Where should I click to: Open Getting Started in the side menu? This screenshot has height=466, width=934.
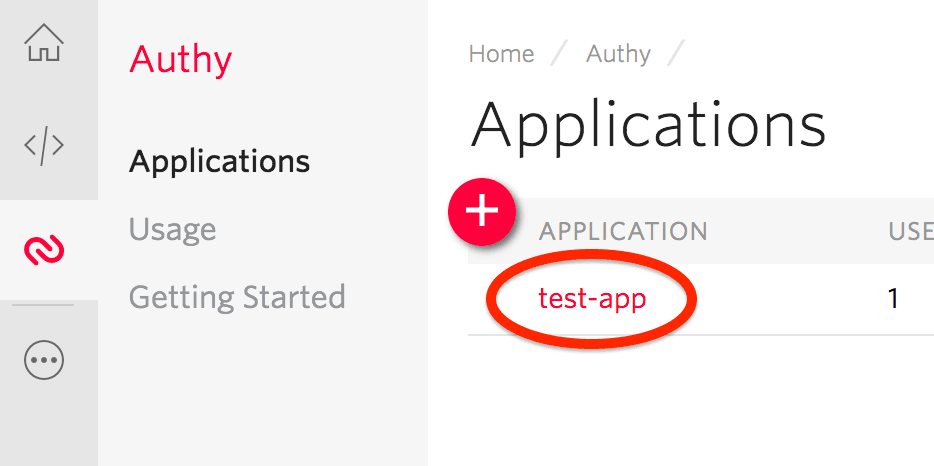coord(237,297)
